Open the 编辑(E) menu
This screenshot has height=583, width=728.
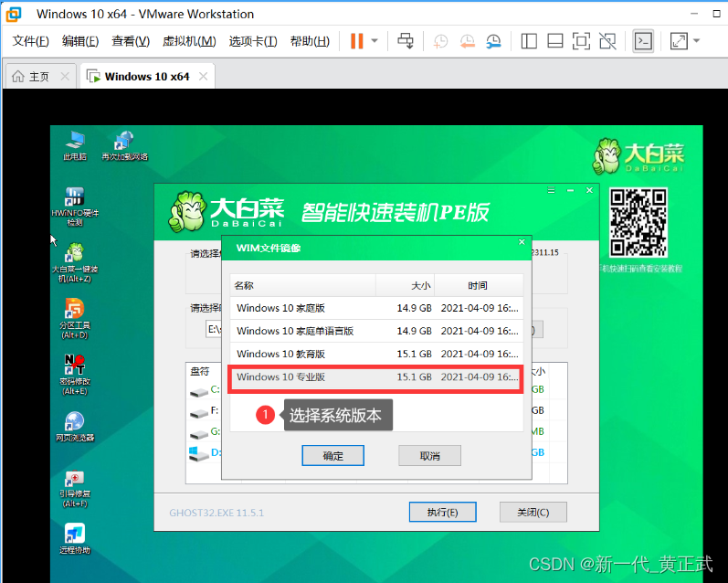coord(80,41)
